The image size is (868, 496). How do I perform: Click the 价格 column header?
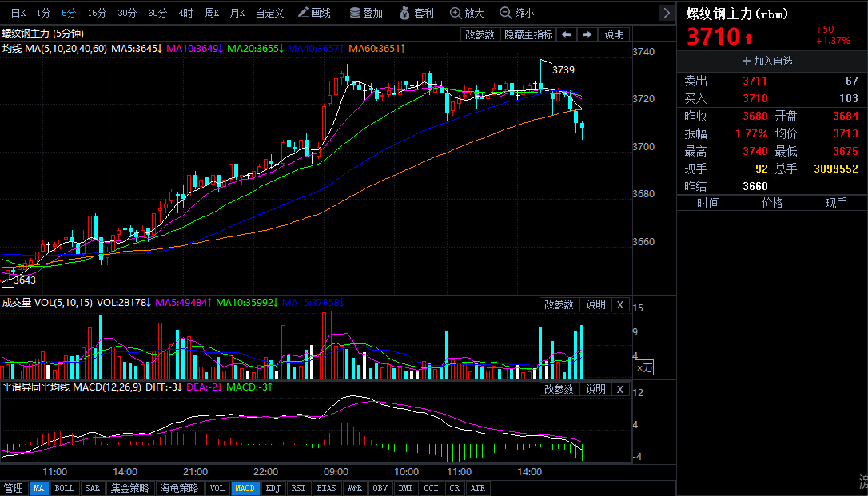click(x=772, y=204)
